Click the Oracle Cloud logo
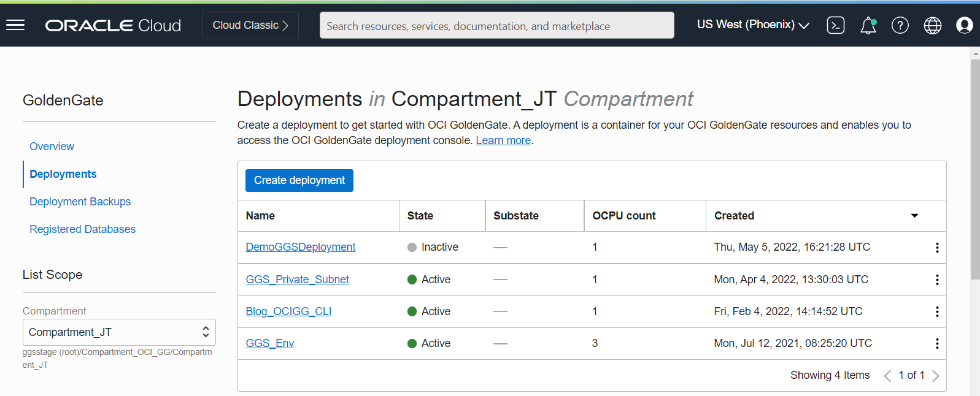Screen dimensions: 980x396 click(x=113, y=25)
